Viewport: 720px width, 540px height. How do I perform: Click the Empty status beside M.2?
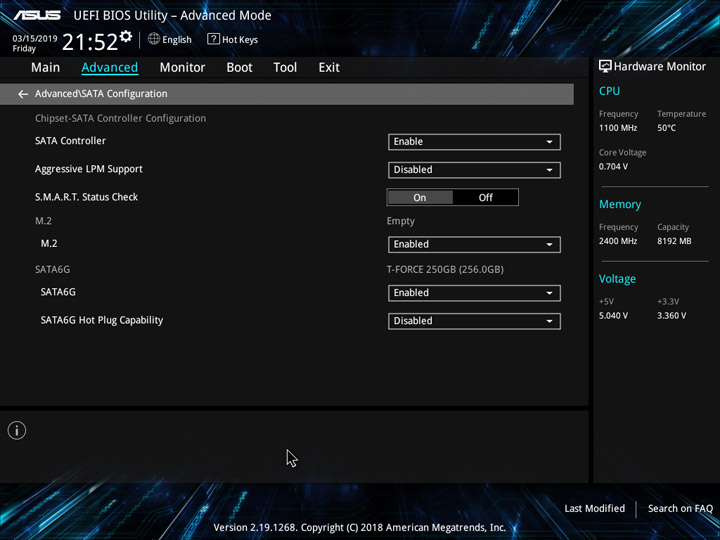click(400, 221)
